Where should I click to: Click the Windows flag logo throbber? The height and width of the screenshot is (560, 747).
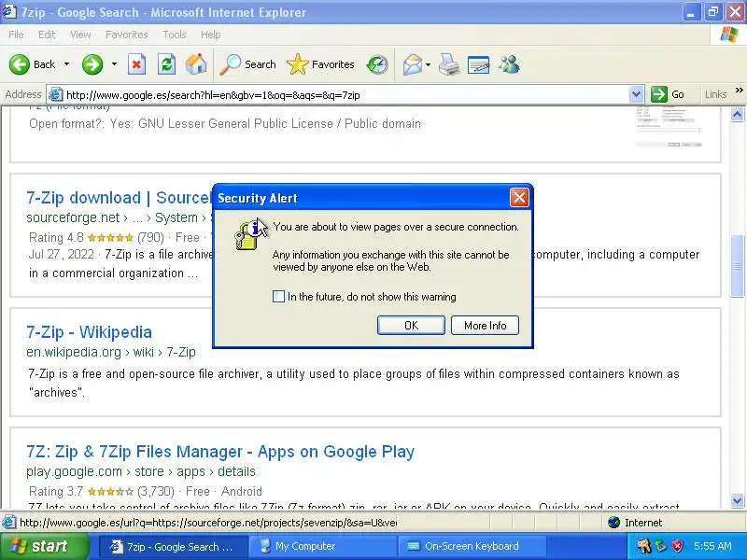pyautogui.click(x=729, y=35)
